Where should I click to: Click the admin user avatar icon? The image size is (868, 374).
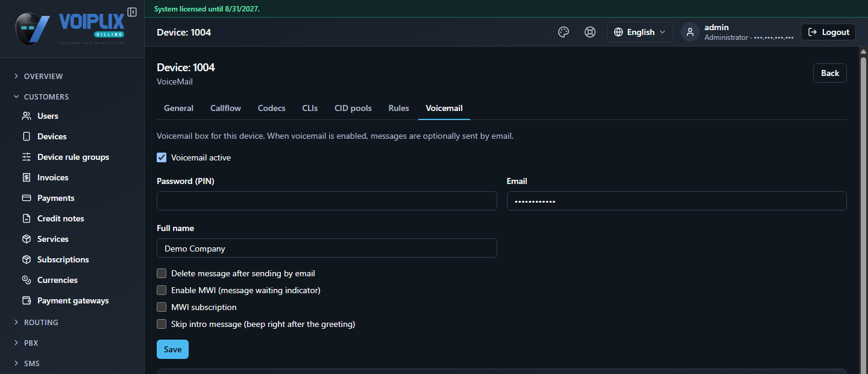(x=690, y=32)
